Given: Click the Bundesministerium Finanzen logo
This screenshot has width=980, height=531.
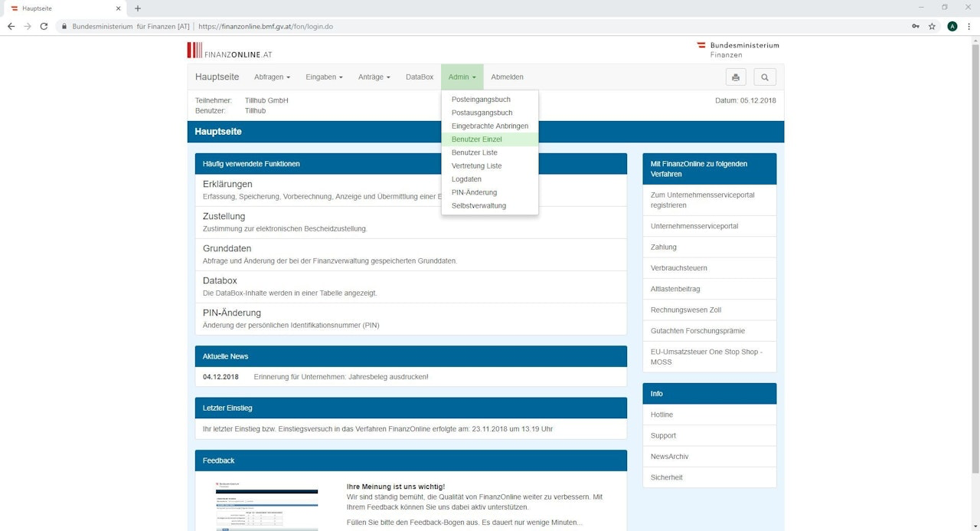Looking at the screenshot, I should click(x=737, y=50).
